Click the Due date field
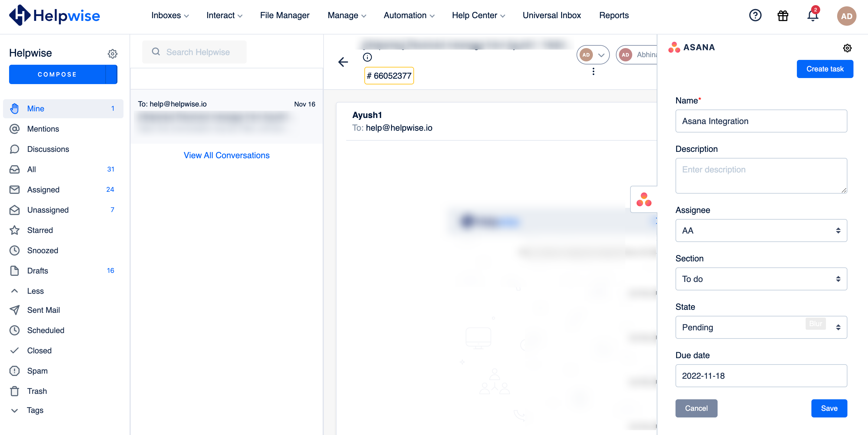The width and height of the screenshot is (868, 435). (761, 375)
